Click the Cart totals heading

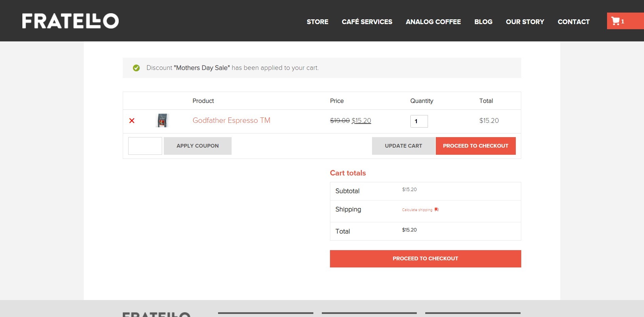tap(348, 173)
